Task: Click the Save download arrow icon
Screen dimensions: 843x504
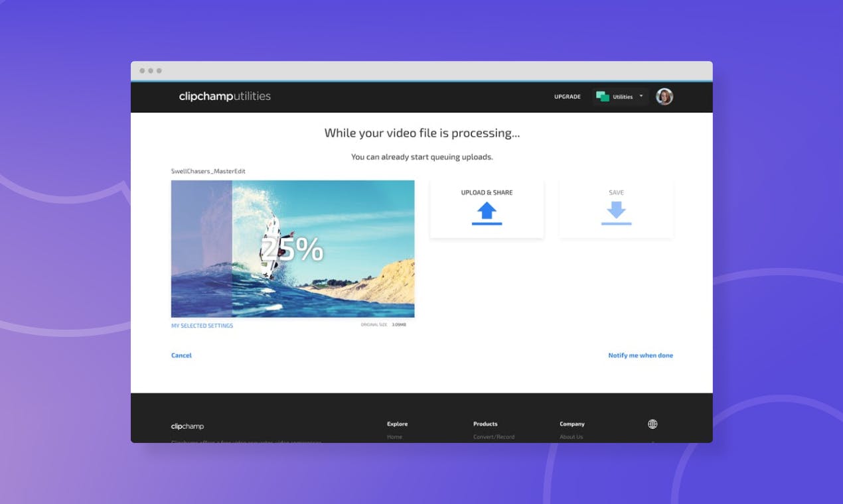Action: click(x=616, y=214)
